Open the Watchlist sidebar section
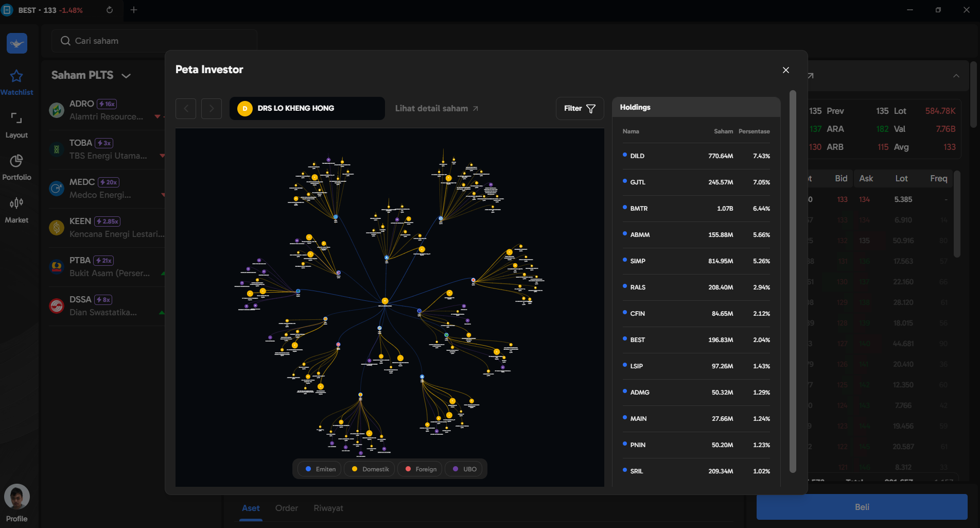 click(x=16, y=82)
